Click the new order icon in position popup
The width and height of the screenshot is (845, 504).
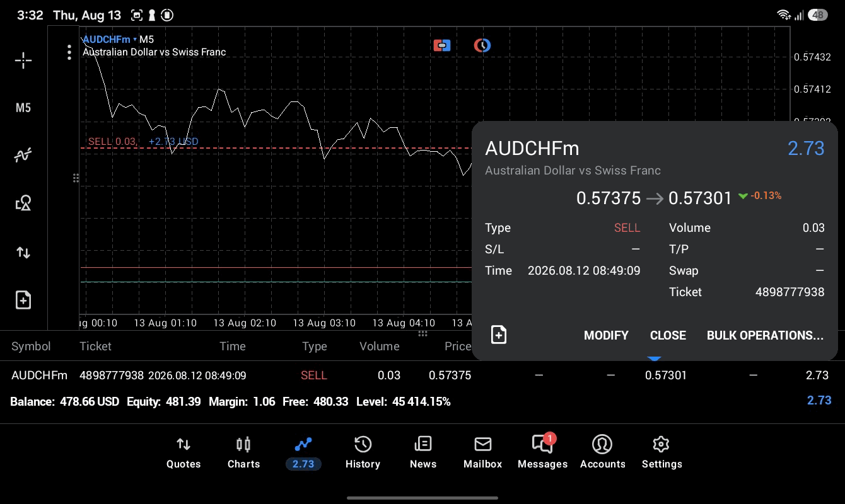coord(499,335)
